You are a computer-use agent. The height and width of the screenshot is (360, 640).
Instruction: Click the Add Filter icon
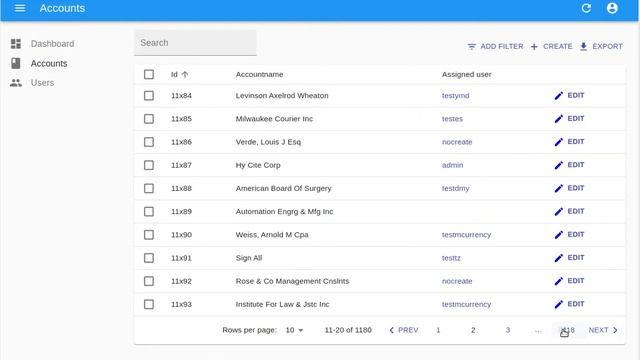471,47
